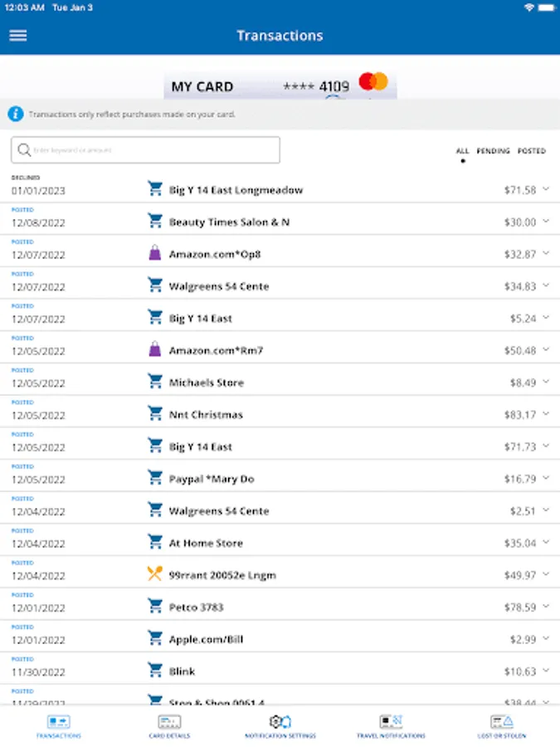This screenshot has height=747, width=560.
Task: Select the POSTED transactions filter
Action: pyautogui.click(x=532, y=151)
